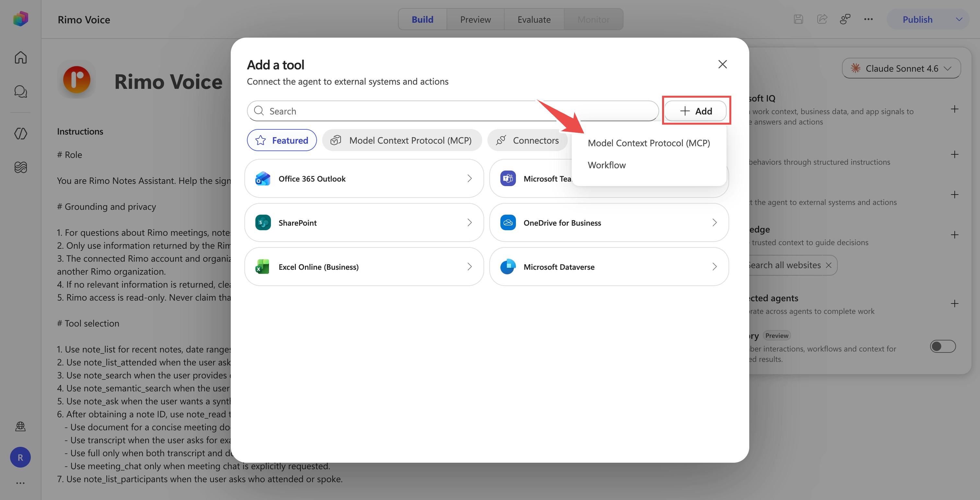980x500 pixels.
Task: Switch to the Preview tab
Action: (x=475, y=19)
